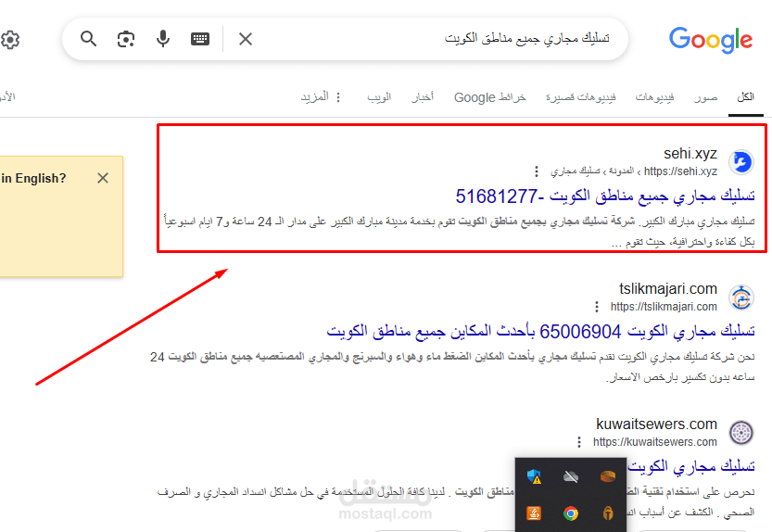Switch to the فيديوهات tab

point(654,97)
